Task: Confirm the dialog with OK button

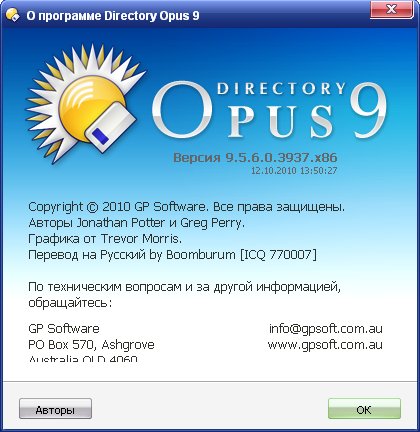Action: click(364, 409)
